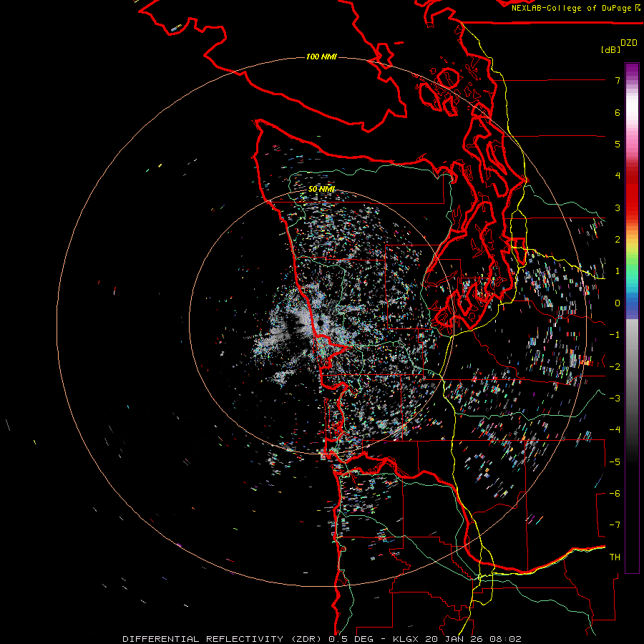The width and height of the screenshot is (644, 644).
Task: Click the -1 value on the scale
Action: pos(615,335)
